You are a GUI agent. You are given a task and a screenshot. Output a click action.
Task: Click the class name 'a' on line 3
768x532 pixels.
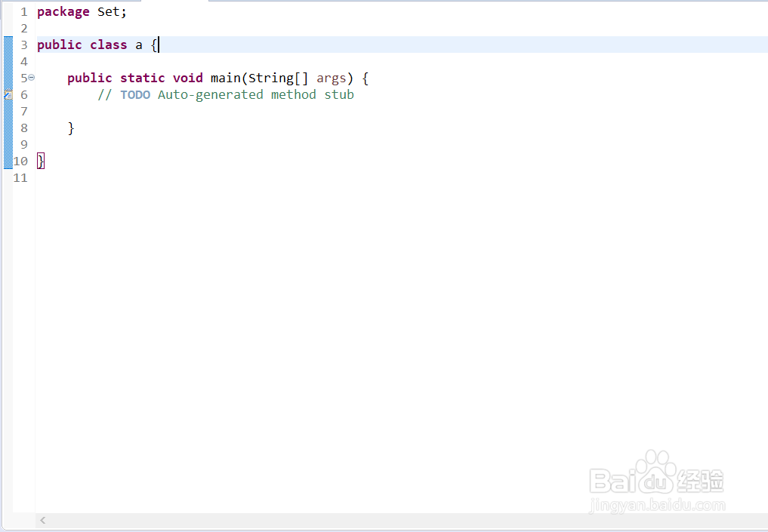click(139, 45)
